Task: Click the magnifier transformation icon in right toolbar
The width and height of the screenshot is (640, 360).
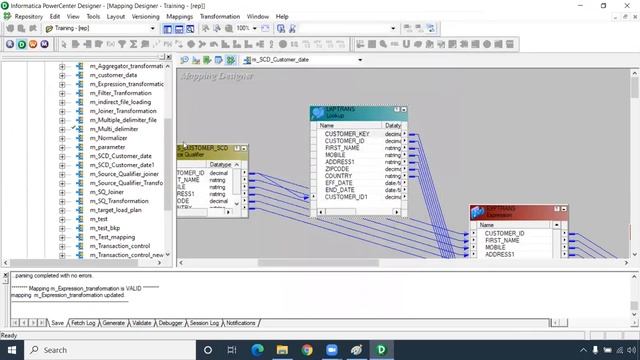Action: tap(383, 44)
